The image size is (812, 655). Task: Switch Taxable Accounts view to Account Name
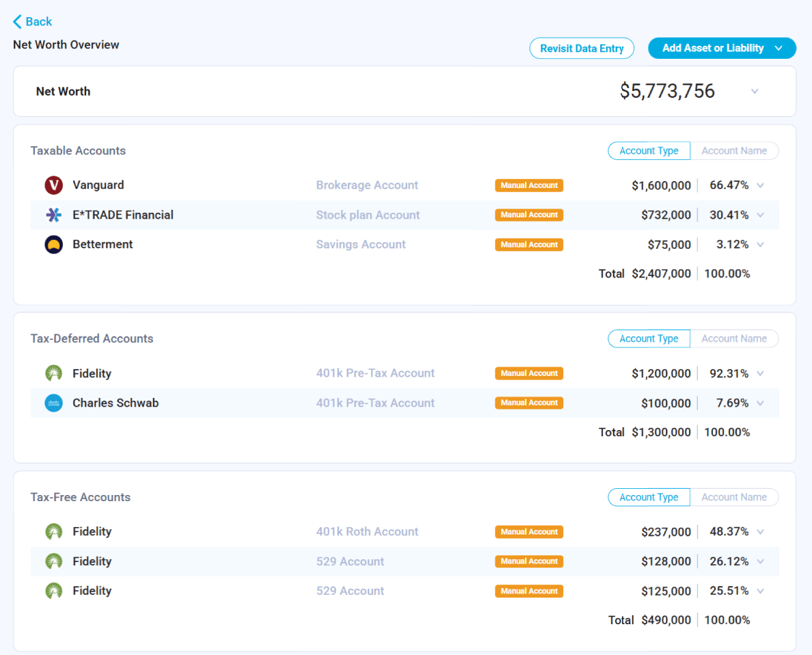734,151
